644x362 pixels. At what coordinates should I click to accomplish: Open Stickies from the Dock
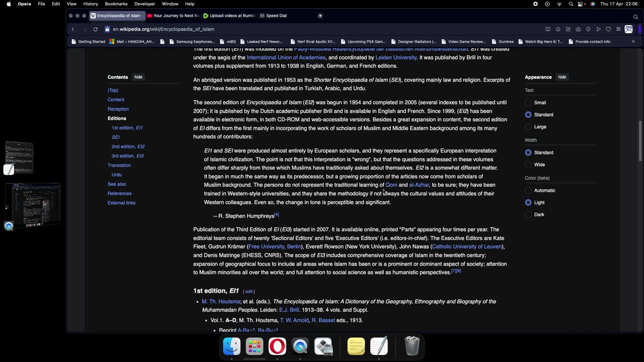tap(356, 346)
